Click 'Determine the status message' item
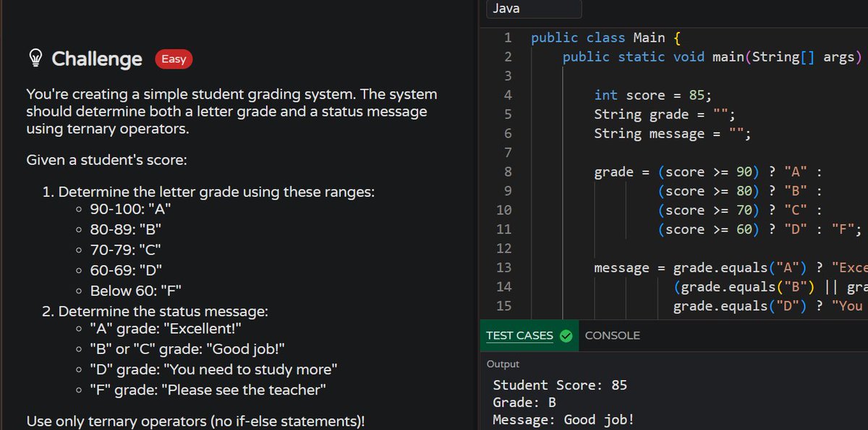The height and width of the screenshot is (430, 868). 163,312
